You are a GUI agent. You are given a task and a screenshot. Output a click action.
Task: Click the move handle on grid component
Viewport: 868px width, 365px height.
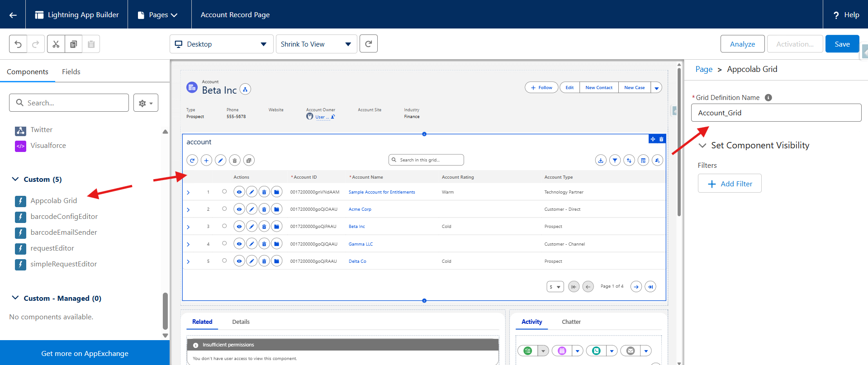click(653, 139)
